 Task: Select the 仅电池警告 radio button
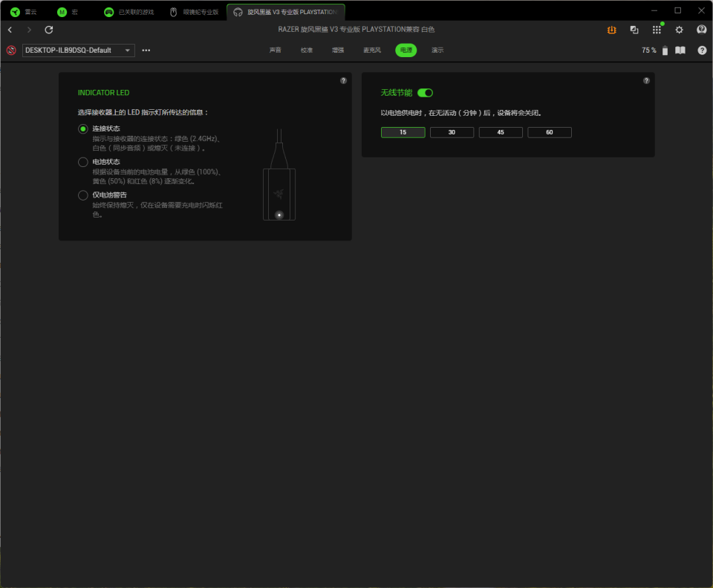(82, 195)
